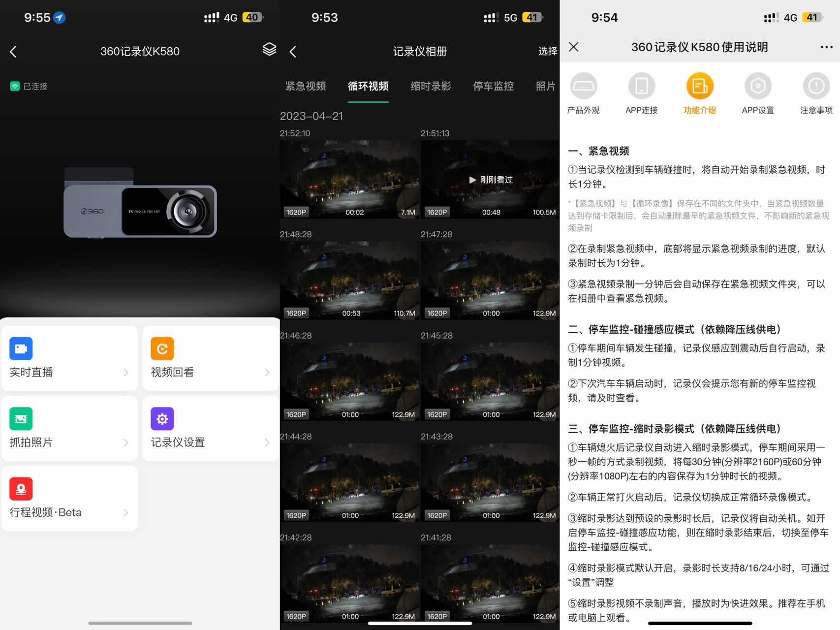
Task: Open 抓拍照片 snapshot capture icon
Action: [20, 418]
